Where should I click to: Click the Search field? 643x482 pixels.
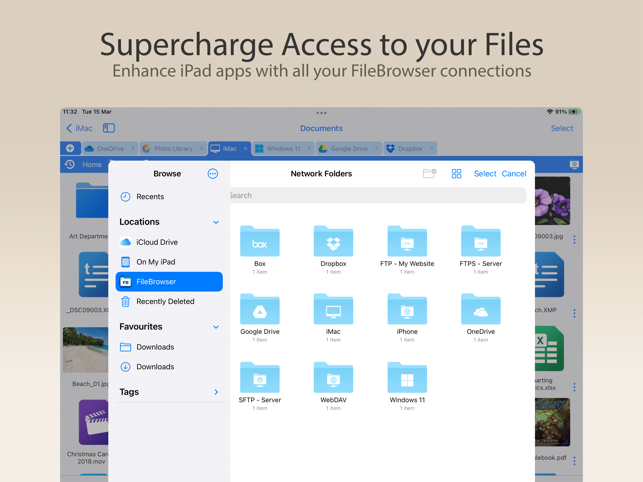pyautogui.click(x=378, y=195)
